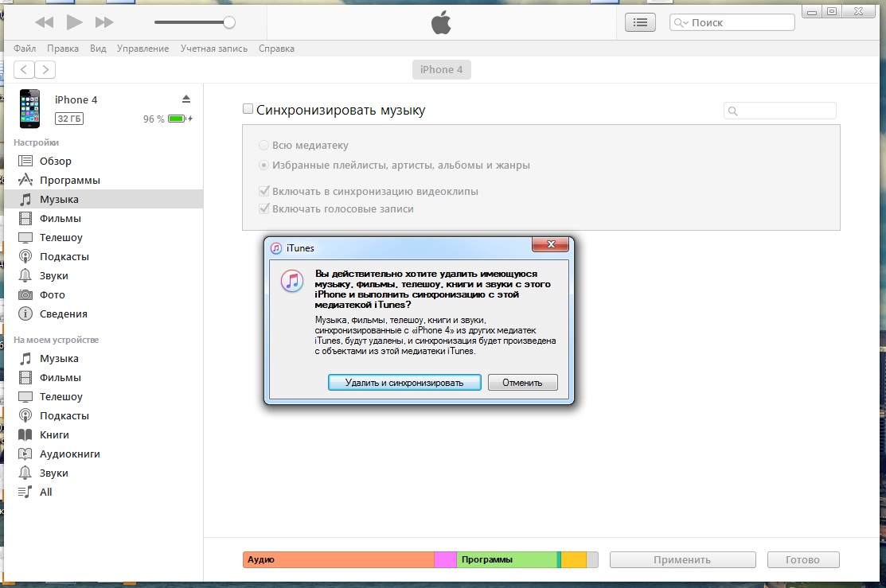Open Фильмы under Настройки
Image resolution: width=886 pixels, height=588 pixels.
point(103,219)
